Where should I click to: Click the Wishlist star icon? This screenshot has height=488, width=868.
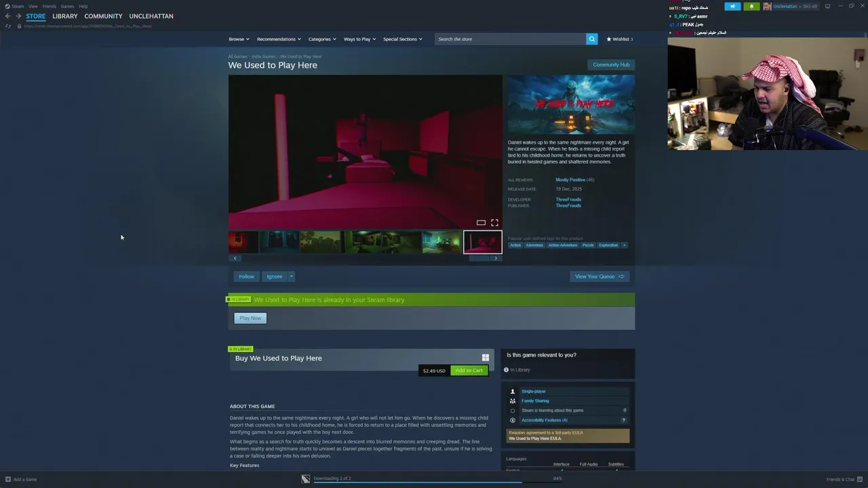click(609, 39)
